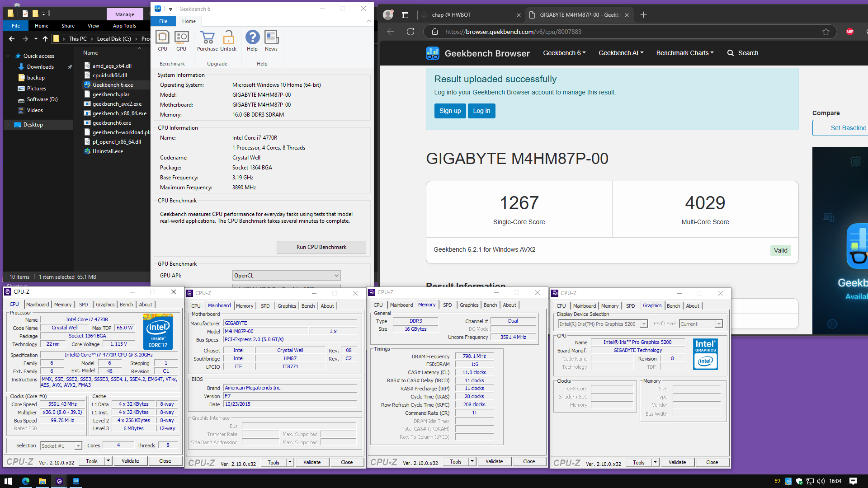This screenshot has width=868, height=488.
Task: Expand the Geekbench 6 browser menu
Action: point(564,53)
